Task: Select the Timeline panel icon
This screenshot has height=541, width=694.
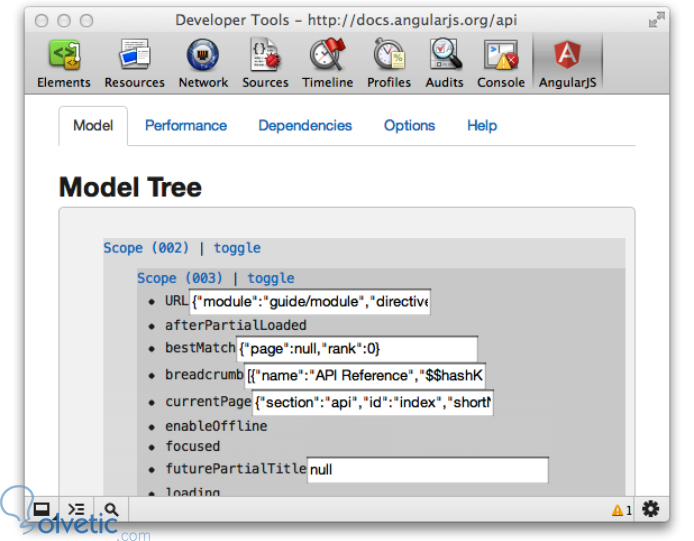Action: coord(328,55)
